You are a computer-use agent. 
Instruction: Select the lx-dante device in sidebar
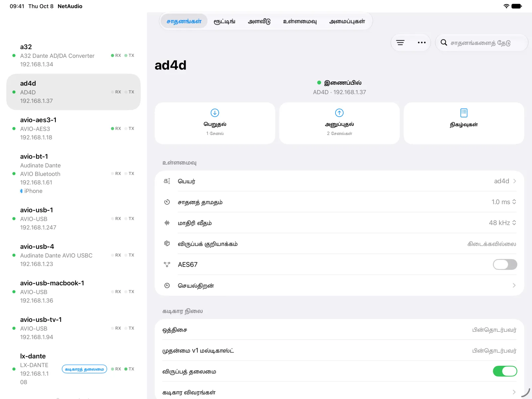[x=73, y=369]
